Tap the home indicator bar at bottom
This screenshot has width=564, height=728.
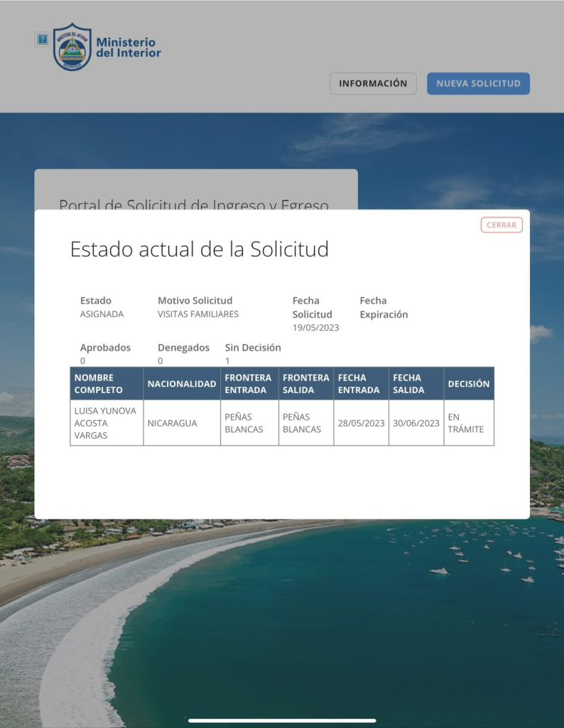tap(282, 721)
